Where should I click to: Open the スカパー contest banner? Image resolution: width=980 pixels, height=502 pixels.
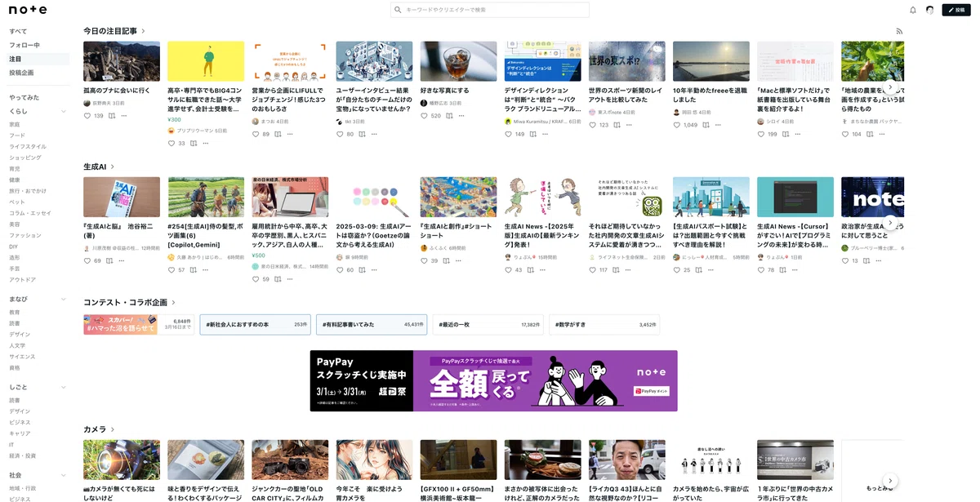(138, 324)
